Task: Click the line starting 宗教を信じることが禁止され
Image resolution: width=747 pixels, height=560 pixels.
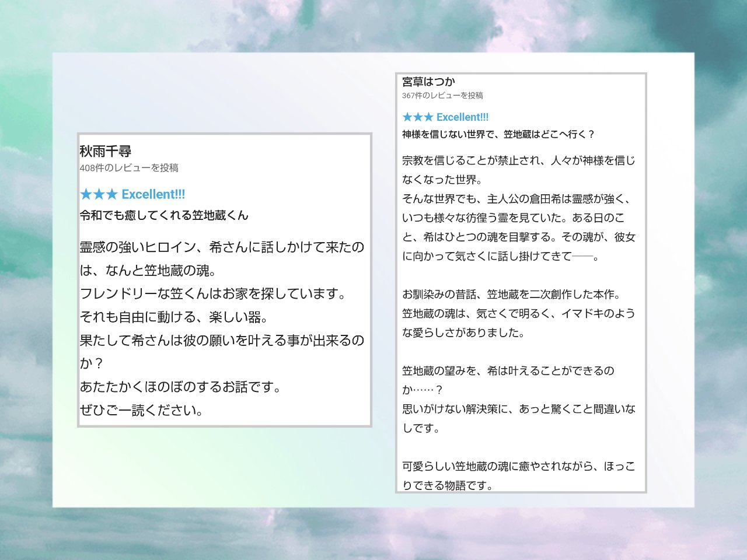Action: click(x=518, y=160)
